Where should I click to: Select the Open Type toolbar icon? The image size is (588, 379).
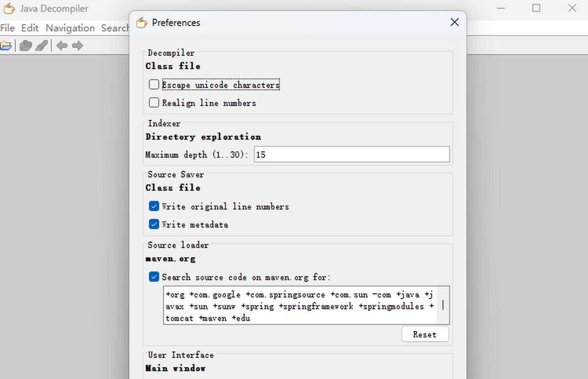point(24,45)
